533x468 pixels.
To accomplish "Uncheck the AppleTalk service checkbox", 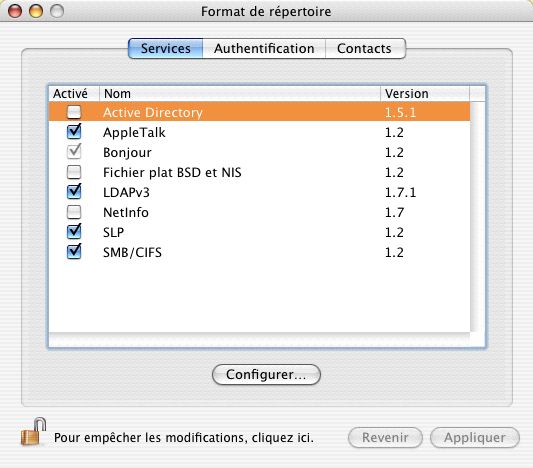I will tap(74, 132).
